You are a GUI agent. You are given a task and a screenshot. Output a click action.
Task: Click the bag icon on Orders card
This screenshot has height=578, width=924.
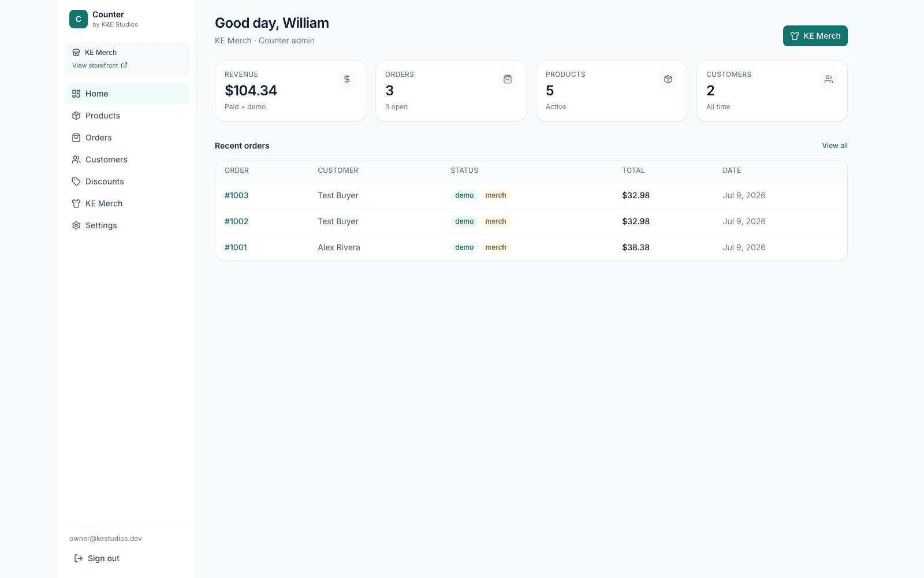[508, 79]
